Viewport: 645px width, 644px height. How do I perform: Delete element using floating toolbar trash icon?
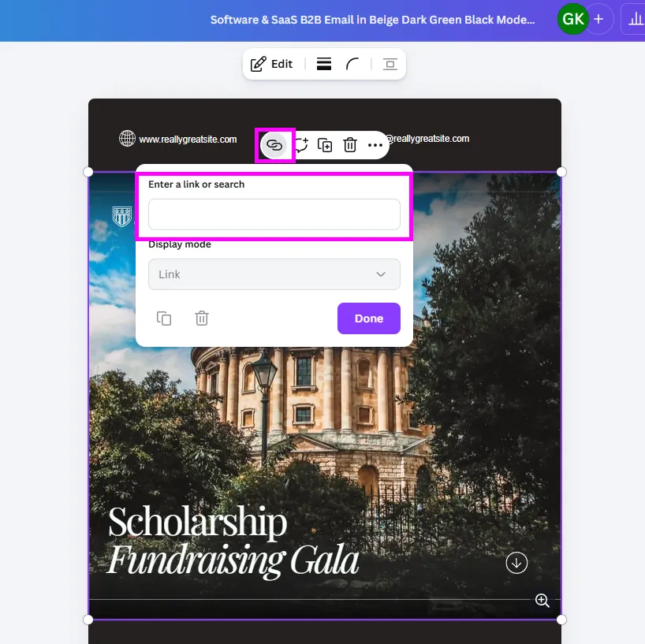click(350, 145)
